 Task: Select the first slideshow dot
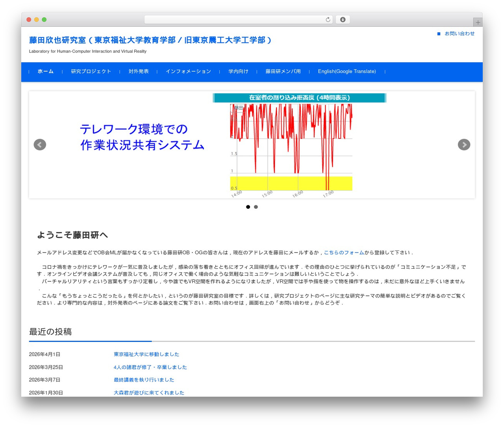point(248,207)
